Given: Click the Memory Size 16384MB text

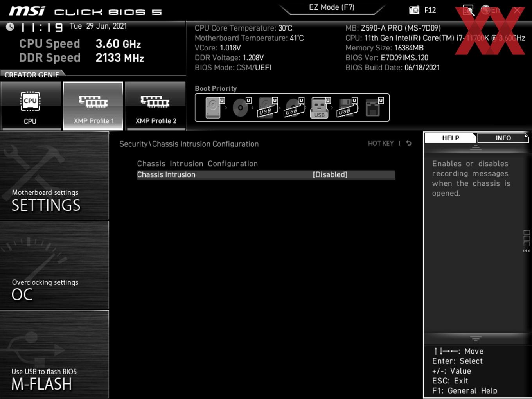Looking at the screenshot, I should coord(385,48).
